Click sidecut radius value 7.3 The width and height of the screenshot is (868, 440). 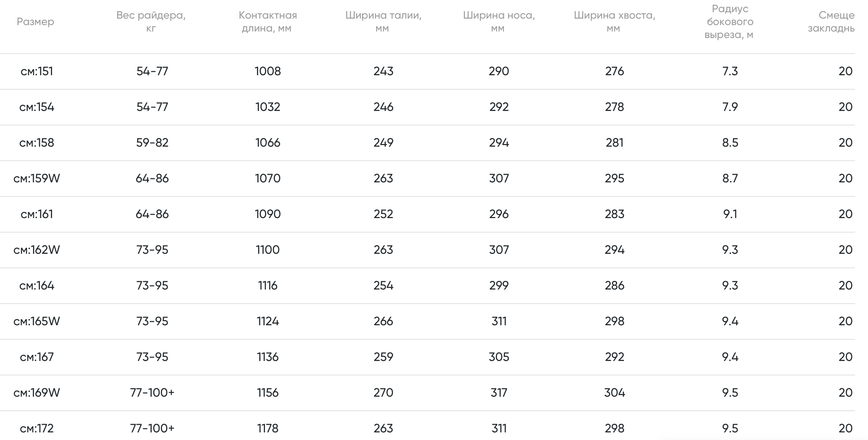coord(730,71)
